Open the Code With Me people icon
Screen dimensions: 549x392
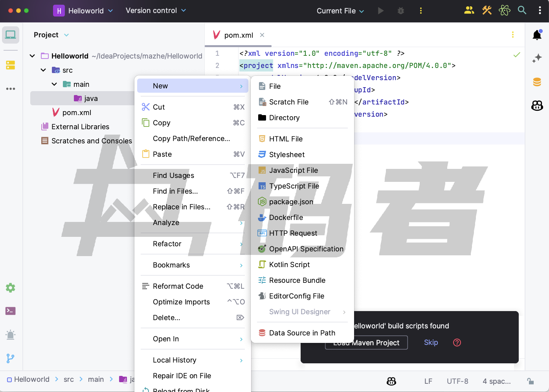(x=469, y=11)
